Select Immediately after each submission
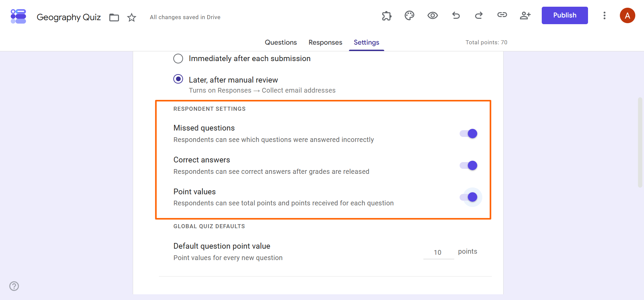644x300 pixels. tap(178, 59)
